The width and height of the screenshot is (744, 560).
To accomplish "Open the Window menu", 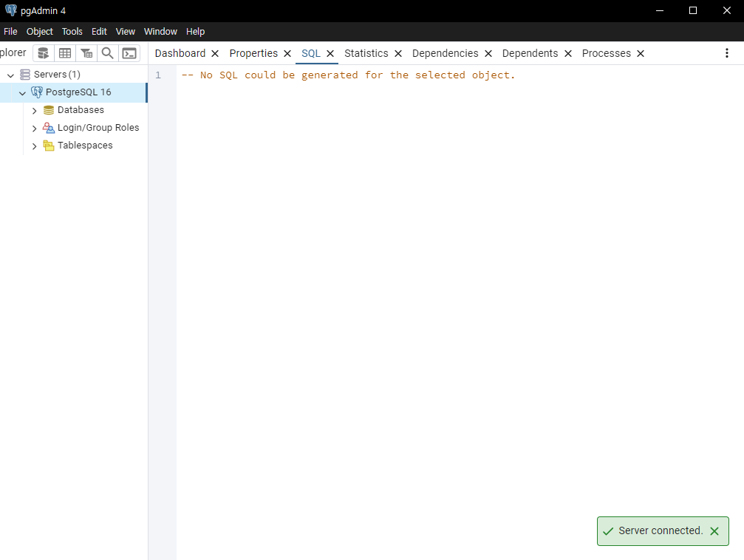I will pos(160,31).
